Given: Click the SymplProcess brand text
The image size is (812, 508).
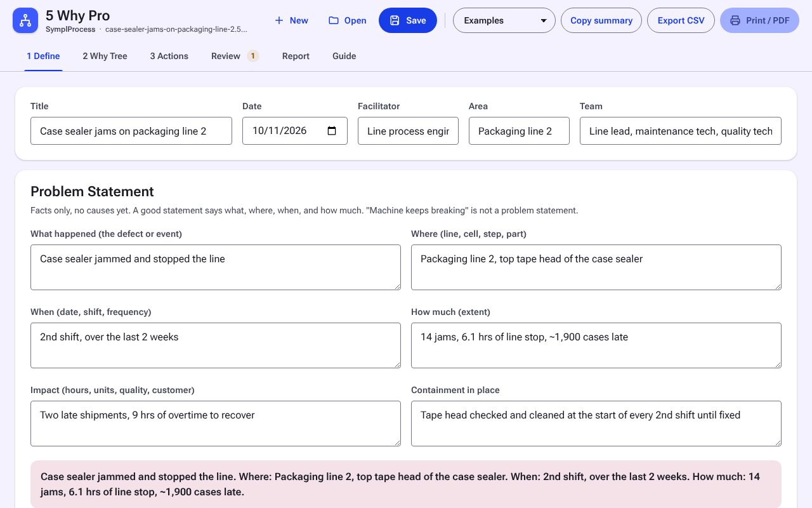Looking at the screenshot, I should [70, 29].
